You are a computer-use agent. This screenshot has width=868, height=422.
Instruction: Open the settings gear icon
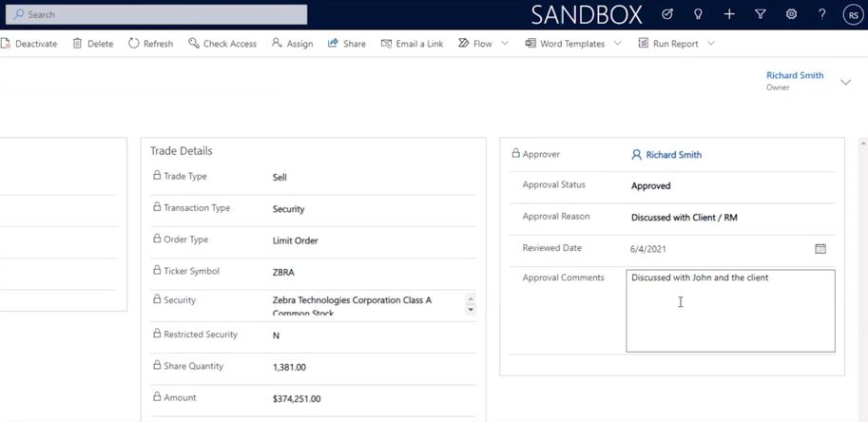pyautogui.click(x=792, y=14)
